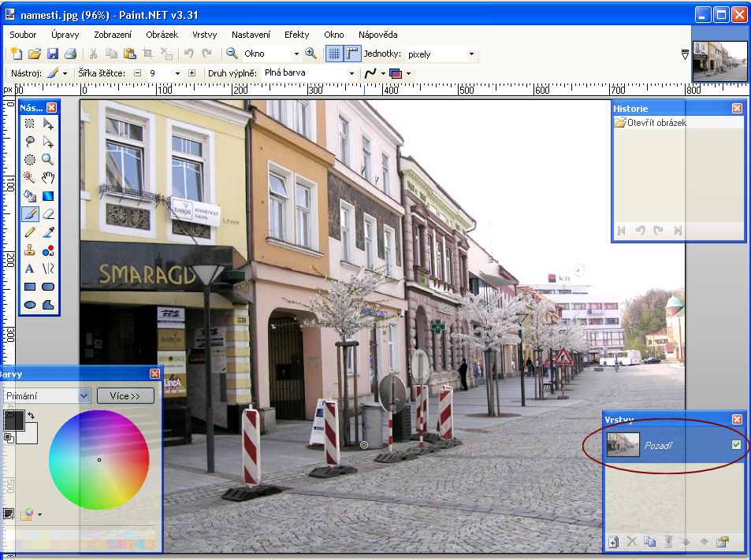Open the Primární color selector dropdown
Image resolution: width=751 pixels, height=560 pixels.
[84, 396]
